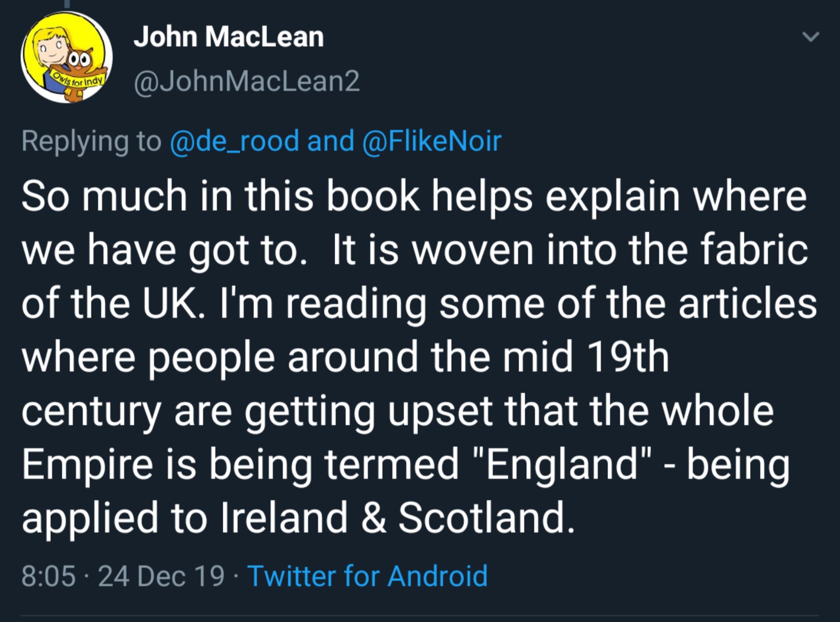Open the @de_rood mention
Image resolution: width=840 pixels, height=622 pixels.
pyautogui.click(x=235, y=141)
